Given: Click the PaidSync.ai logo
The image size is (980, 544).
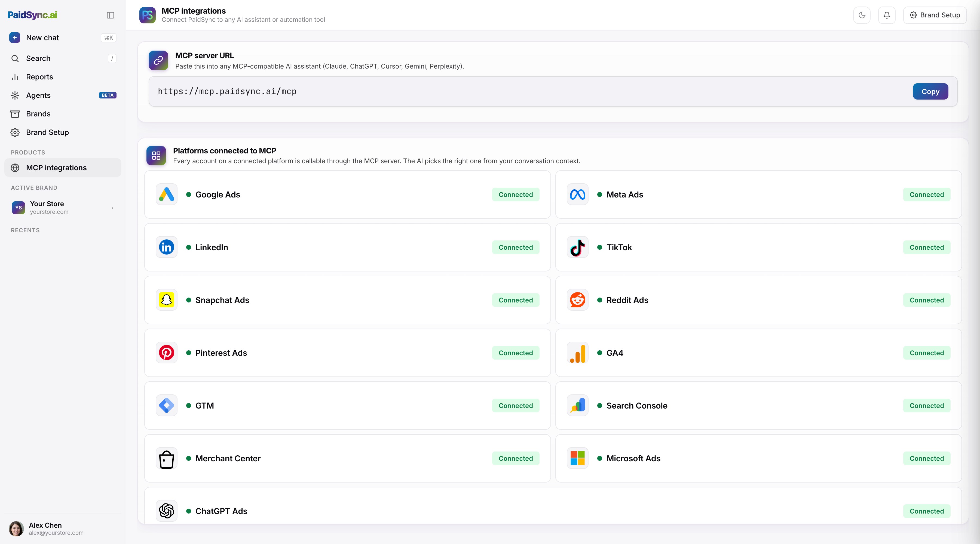Looking at the screenshot, I should pyautogui.click(x=32, y=15).
